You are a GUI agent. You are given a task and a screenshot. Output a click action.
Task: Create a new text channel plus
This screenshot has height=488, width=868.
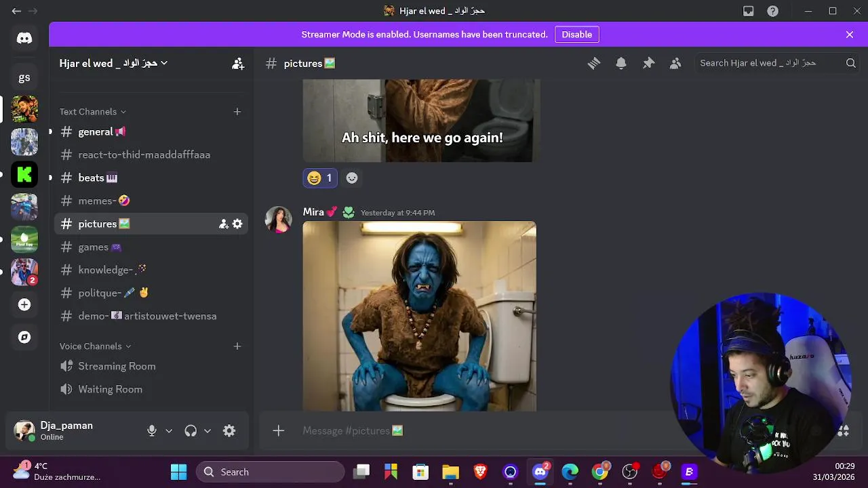(x=237, y=112)
